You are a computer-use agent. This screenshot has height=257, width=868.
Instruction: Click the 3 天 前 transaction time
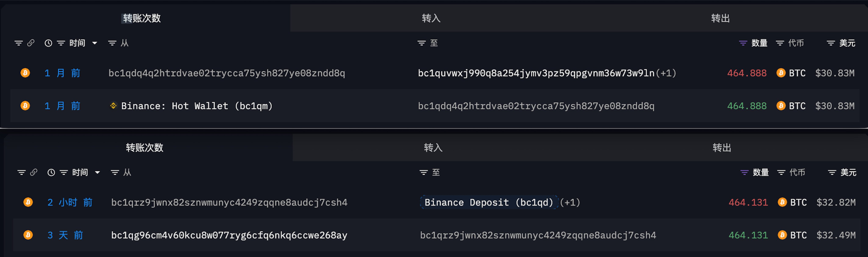65,235
